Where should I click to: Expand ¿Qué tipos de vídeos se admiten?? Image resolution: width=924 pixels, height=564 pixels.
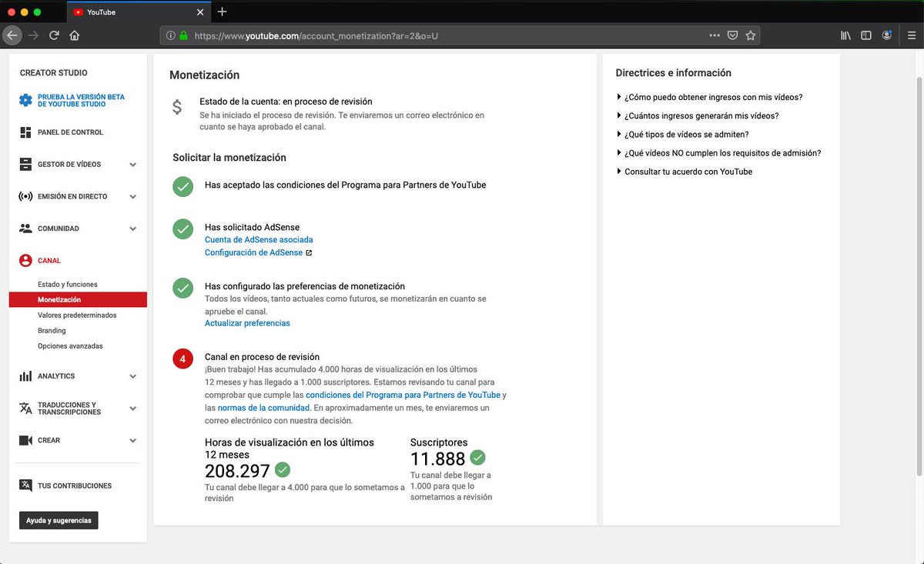[x=682, y=134]
